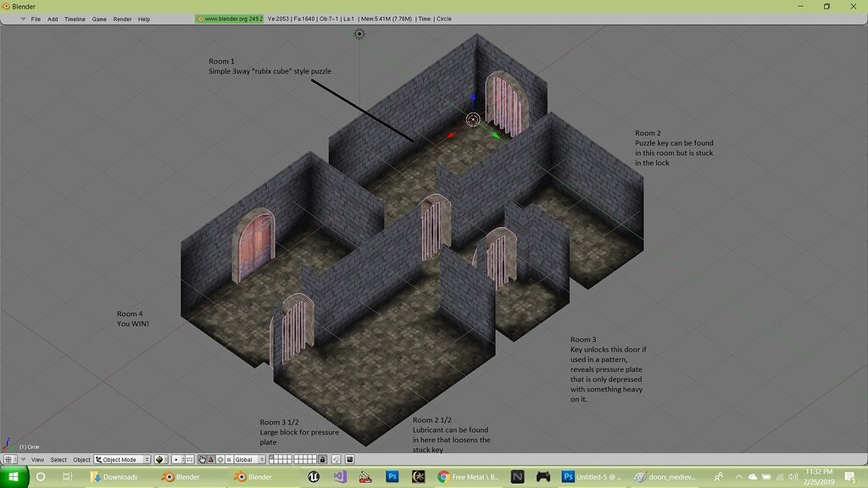This screenshot has height=488, width=868.
Task: Open the Downloads folder taskbar button
Action: point(114,476)
